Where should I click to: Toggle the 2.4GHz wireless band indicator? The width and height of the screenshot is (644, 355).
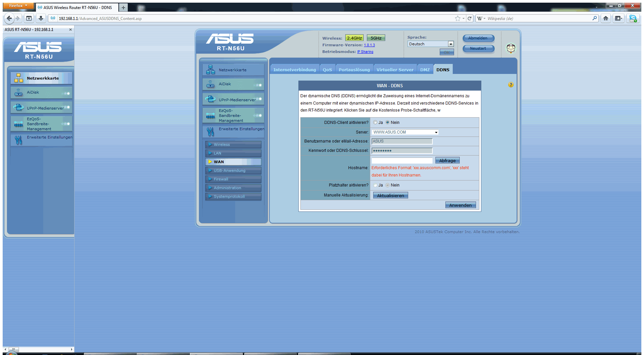coord(354,38)
